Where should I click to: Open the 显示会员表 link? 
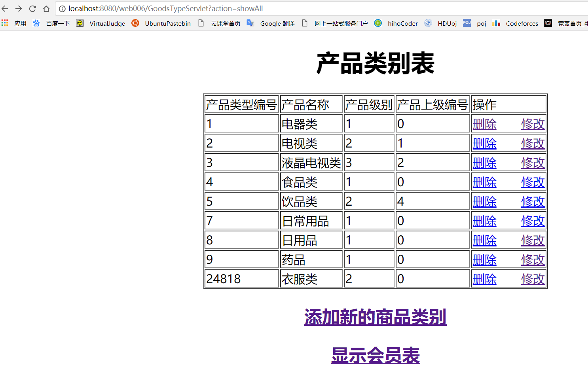click(x=376, y=356)
